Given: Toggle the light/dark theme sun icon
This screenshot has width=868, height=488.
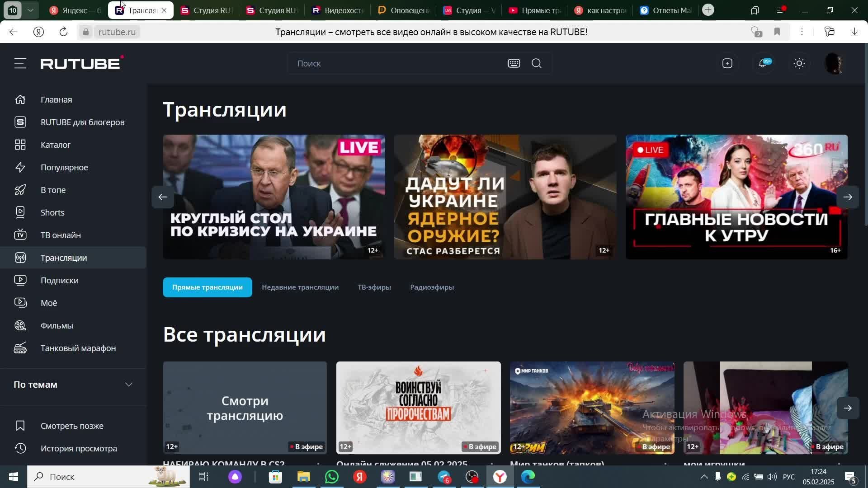Looking at the screenshot, I should (799, 63).
